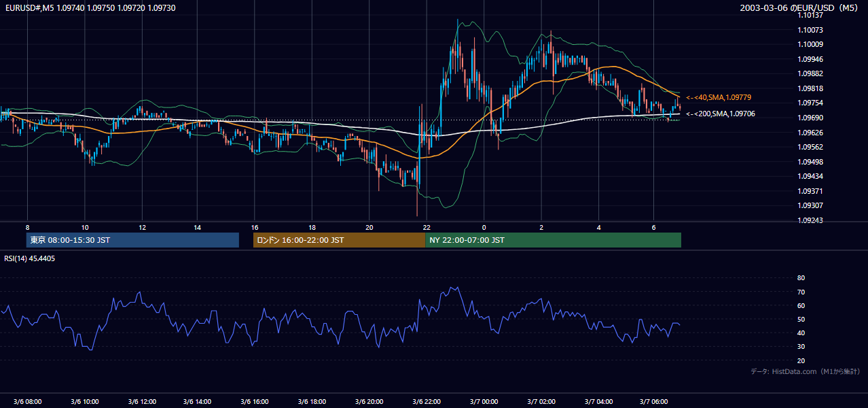Screen dimensions: 868x408
Task: Click price level 1.09307 on the axis
Action: tap(811, 205)
